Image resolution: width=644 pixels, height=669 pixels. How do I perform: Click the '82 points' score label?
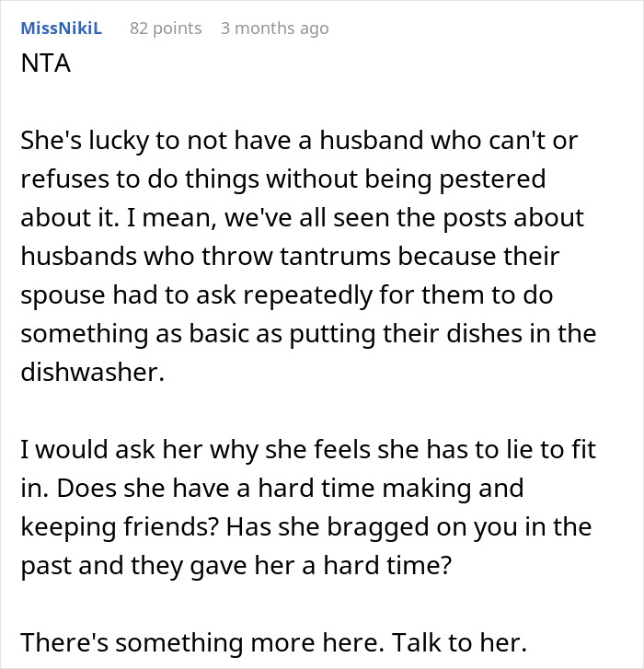click(x=166, y=29)
